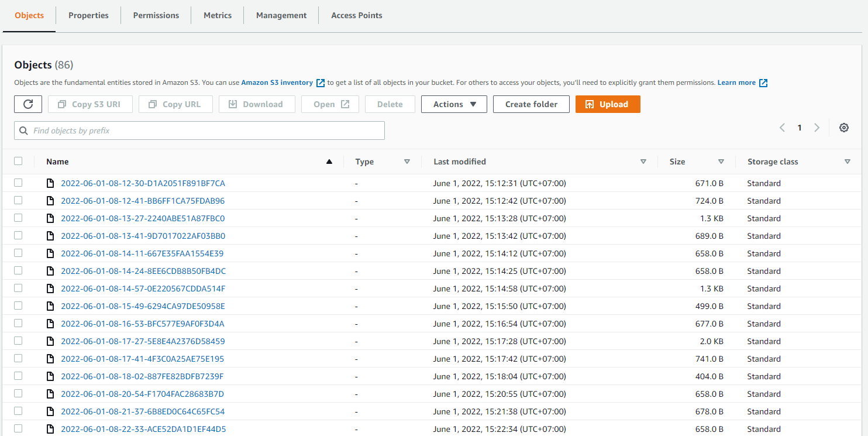Check the box for 2022-06-01-08-17-27 object
Viewport: 868px width, 436px height.
pos(18,341)
